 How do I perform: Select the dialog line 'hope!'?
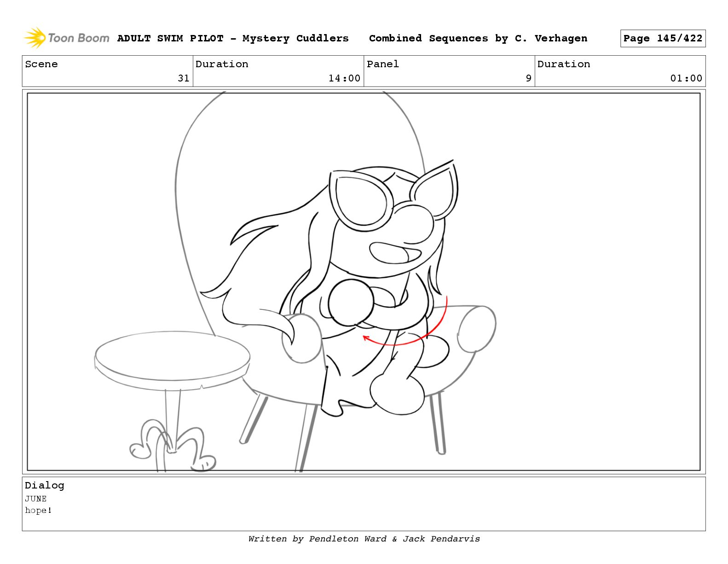[x=39, y=510]
